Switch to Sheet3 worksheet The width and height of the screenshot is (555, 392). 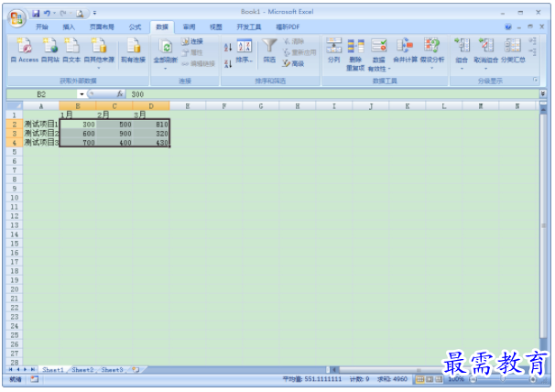pos(112,370)
